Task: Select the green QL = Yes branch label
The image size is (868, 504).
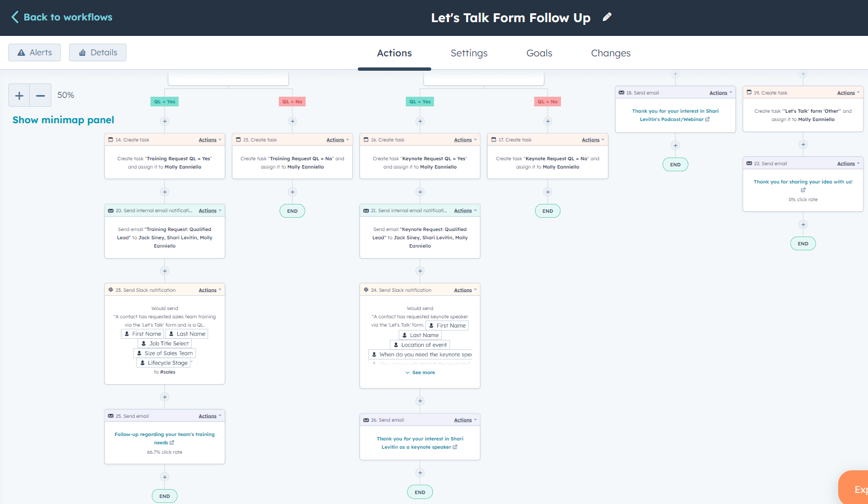Action: 165,102
